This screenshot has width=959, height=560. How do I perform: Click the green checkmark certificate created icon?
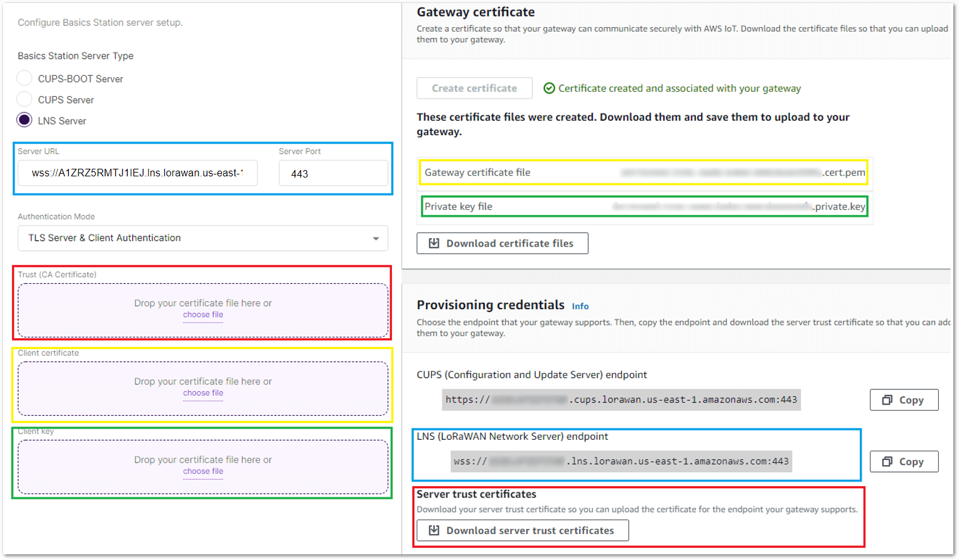(549, 88)
